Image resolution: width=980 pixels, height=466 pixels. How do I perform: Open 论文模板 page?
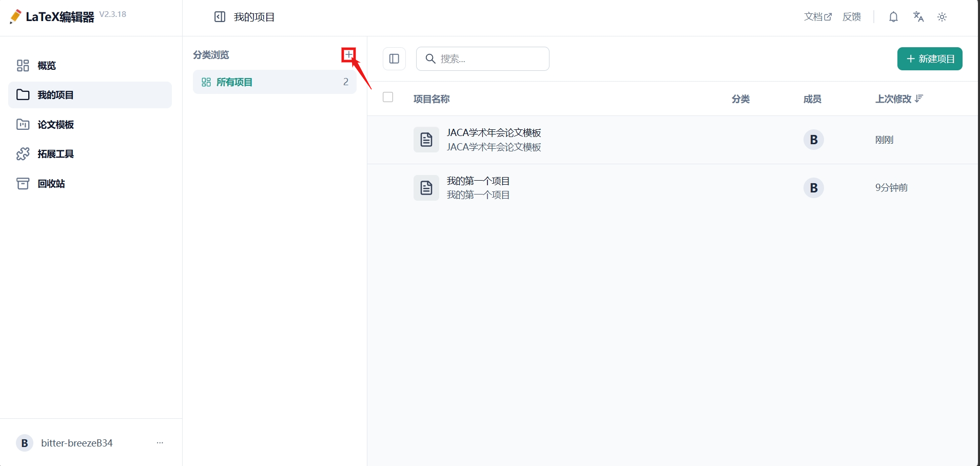click(90, 125)
